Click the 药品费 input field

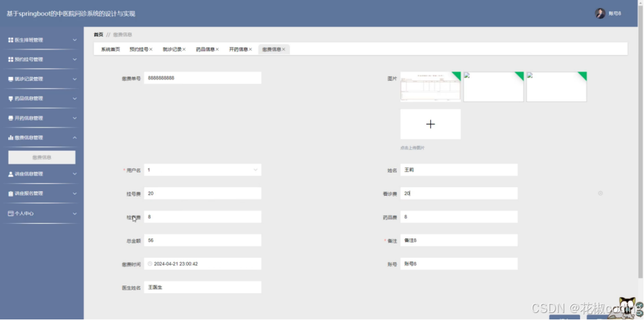point(459,217)
